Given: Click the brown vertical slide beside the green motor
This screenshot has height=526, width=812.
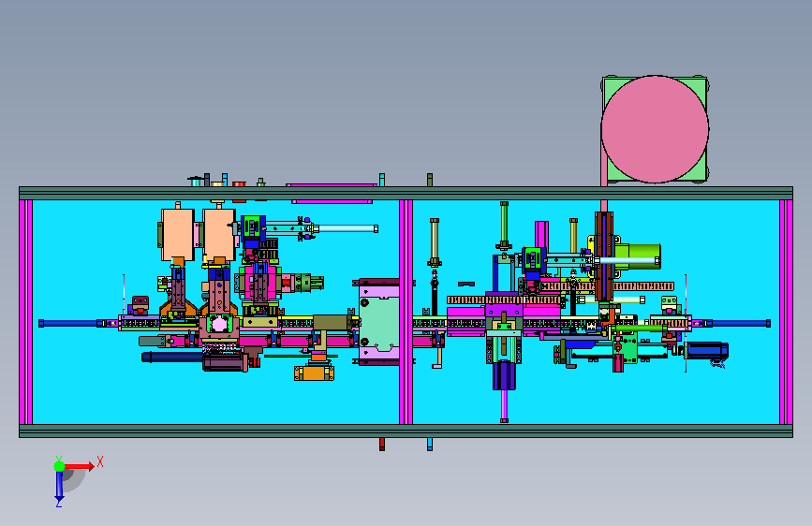Looking at the screenshot, I should (604, 256).
